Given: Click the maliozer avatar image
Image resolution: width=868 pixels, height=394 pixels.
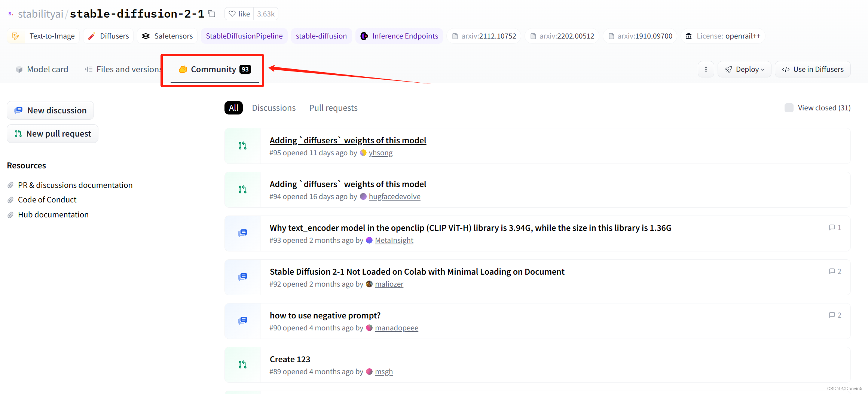Looking at the screenshot, I should pyautogui.click(x=369, y=284).
